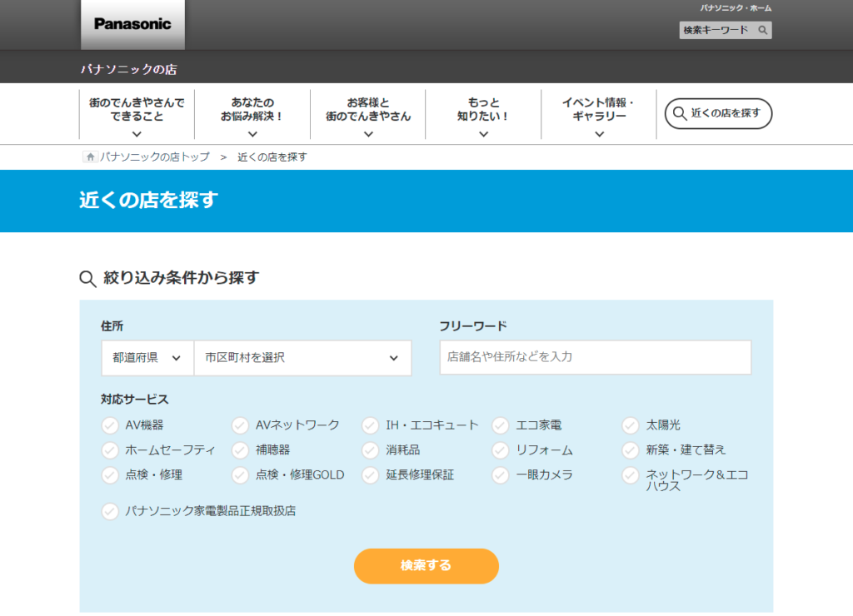853x616 pixels.
Task: Click the パナソニックの店 title link
Action: pyautogui.click(x=129, y=69)
